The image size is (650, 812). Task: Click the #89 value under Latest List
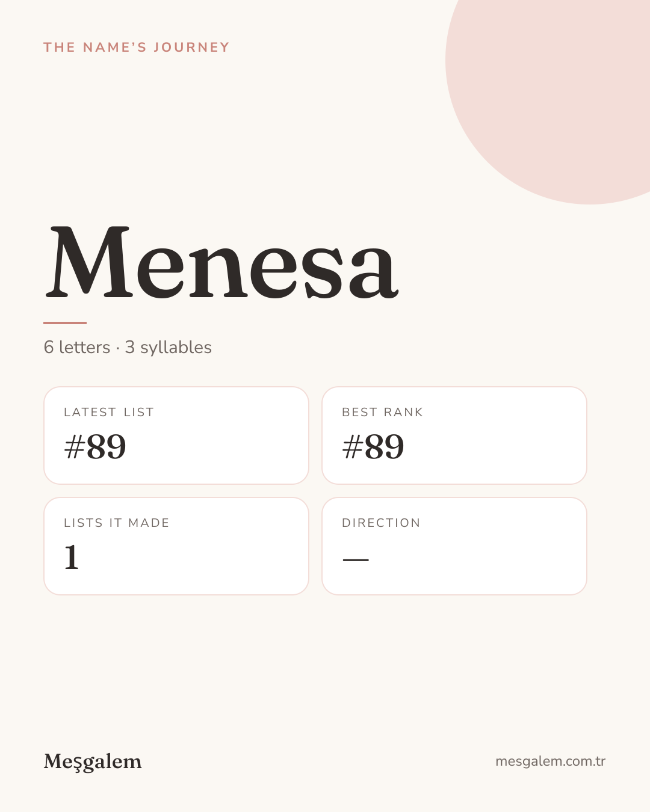95,446
